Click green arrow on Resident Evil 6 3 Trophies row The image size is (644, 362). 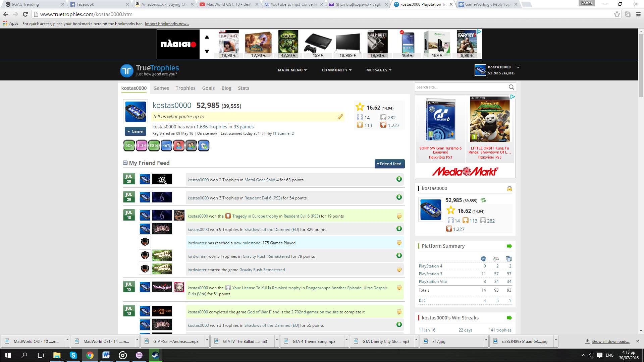tap(399, 197)
